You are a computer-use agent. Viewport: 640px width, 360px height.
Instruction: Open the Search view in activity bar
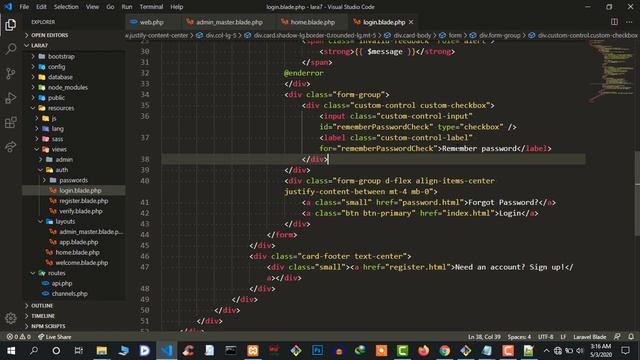(11, 49)
